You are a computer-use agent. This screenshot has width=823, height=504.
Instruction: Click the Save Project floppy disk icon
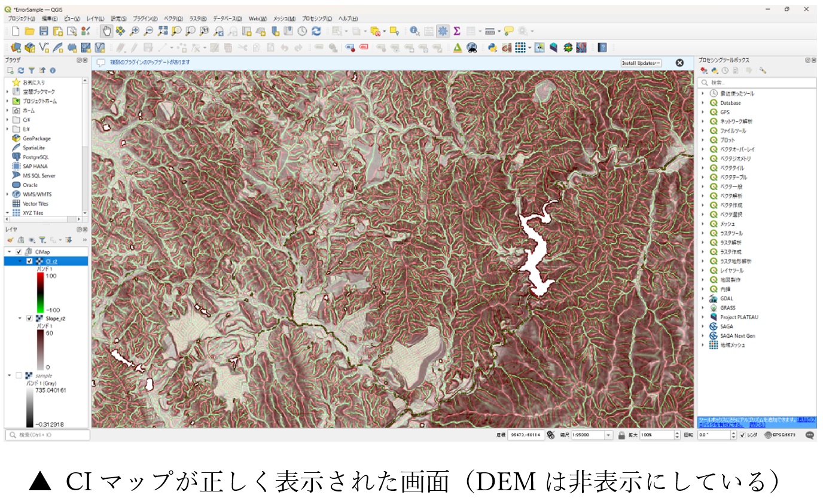(44, 31)
